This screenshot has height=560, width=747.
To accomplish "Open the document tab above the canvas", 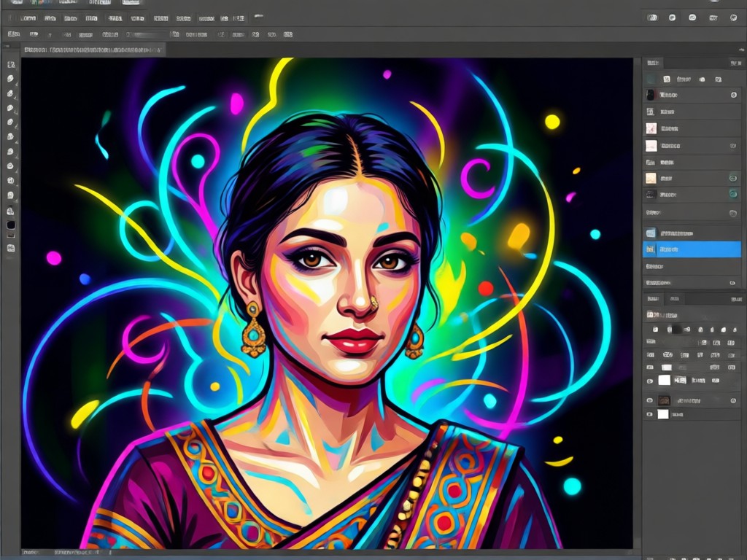I will tap(93, 50).
